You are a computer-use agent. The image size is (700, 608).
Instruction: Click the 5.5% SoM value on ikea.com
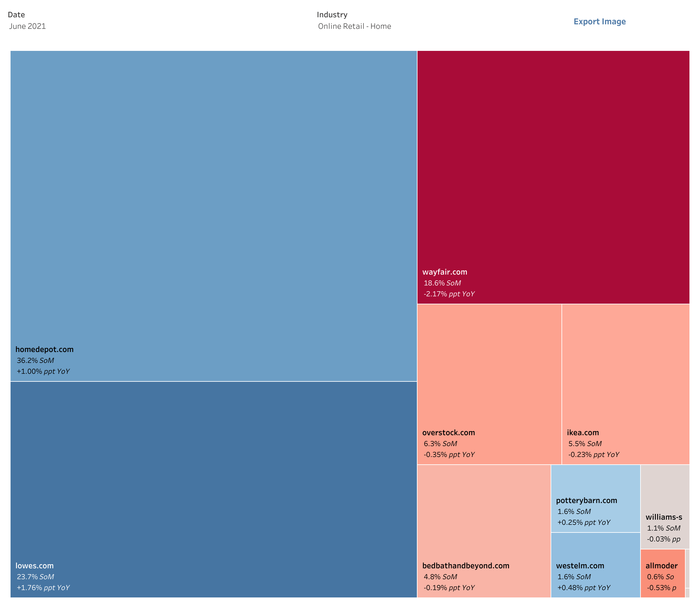pos(585,444)
